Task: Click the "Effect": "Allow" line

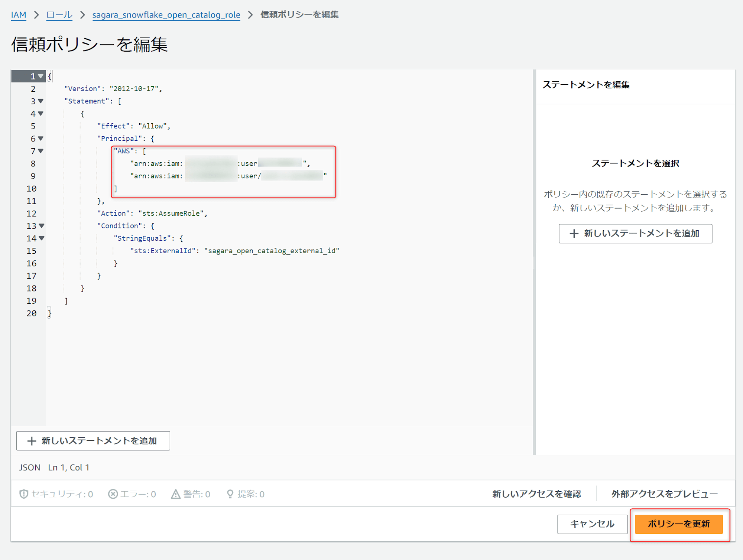Action: coord(133,126)
